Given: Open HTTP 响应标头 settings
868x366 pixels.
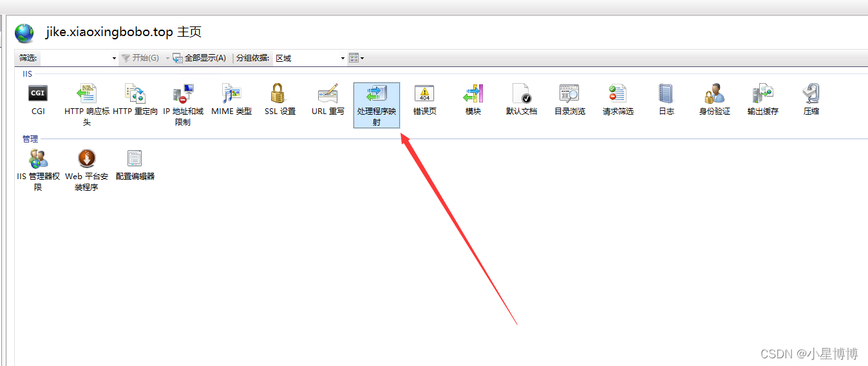Looking at the screenshot, I should [x=87, y=93].
